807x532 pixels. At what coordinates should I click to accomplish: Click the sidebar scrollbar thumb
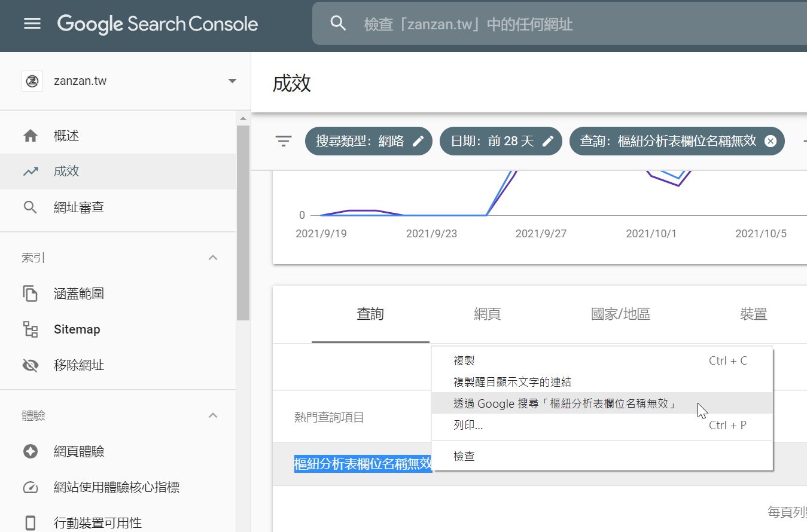(x=243, y=223)
